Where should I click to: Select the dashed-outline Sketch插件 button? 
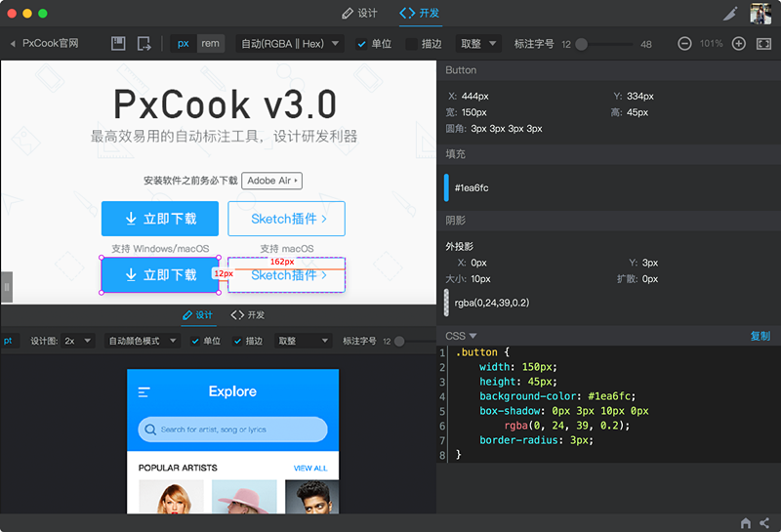286,275
